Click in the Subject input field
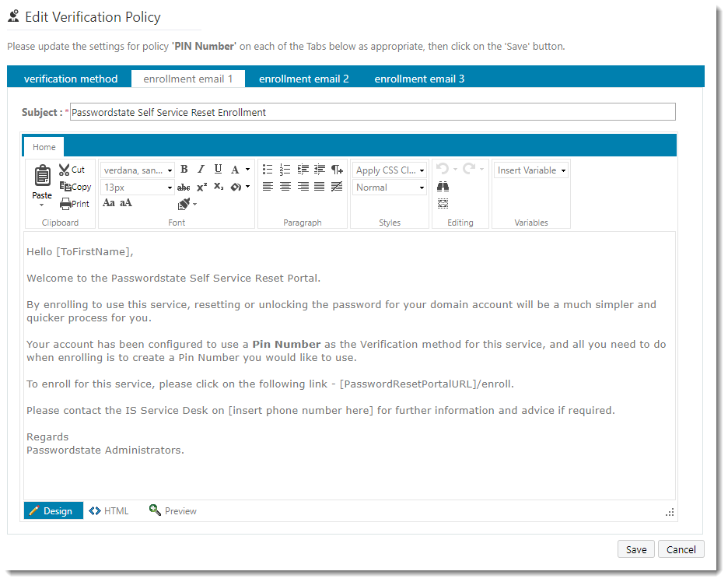 [373, 112]
